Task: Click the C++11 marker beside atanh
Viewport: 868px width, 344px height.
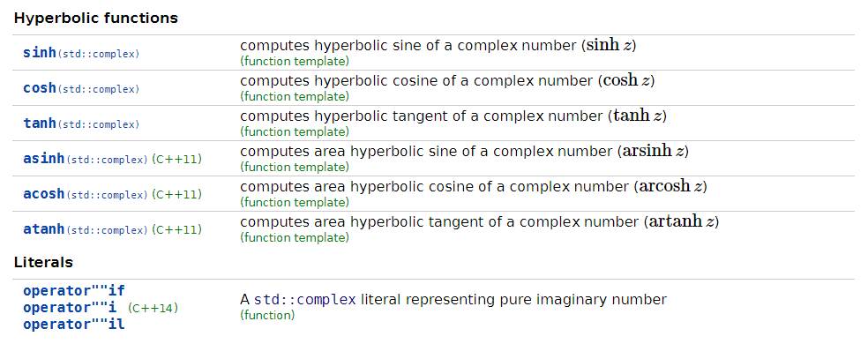Action: point(176,229)
